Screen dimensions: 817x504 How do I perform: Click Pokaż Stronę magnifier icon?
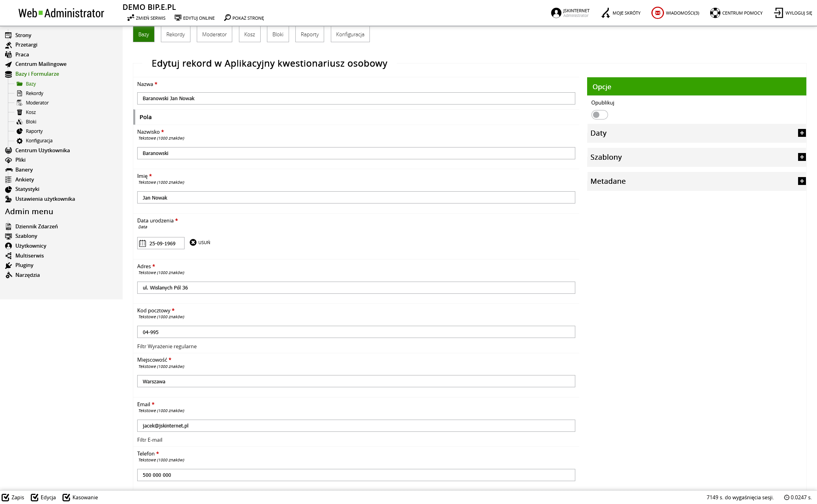click(x=228, y=18)
